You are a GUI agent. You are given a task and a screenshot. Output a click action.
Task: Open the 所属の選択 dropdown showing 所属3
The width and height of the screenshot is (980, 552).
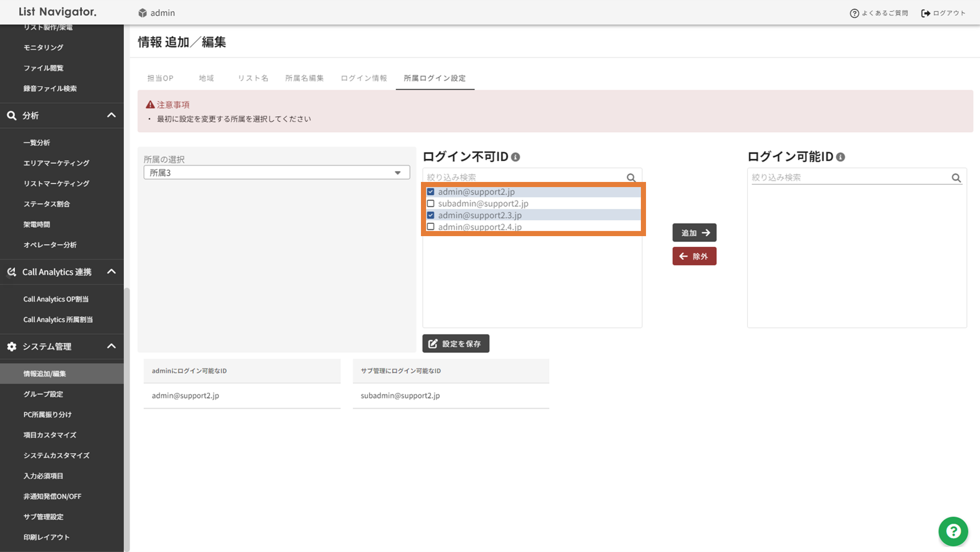coord(276,173)
